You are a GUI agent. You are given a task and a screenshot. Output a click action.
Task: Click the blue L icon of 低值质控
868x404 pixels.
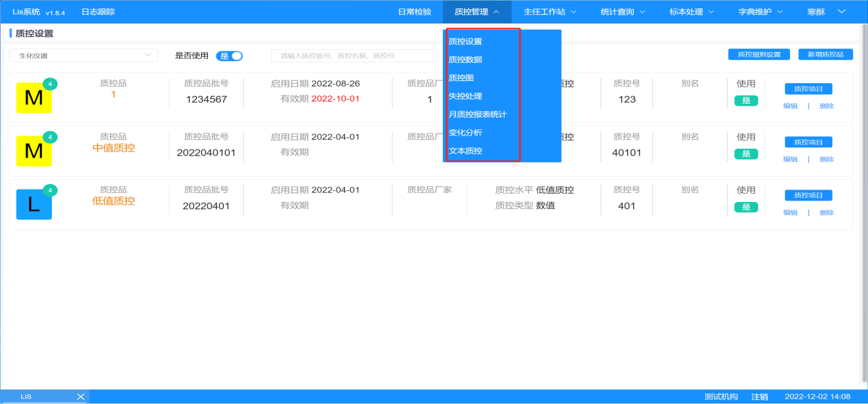(34, 205)
